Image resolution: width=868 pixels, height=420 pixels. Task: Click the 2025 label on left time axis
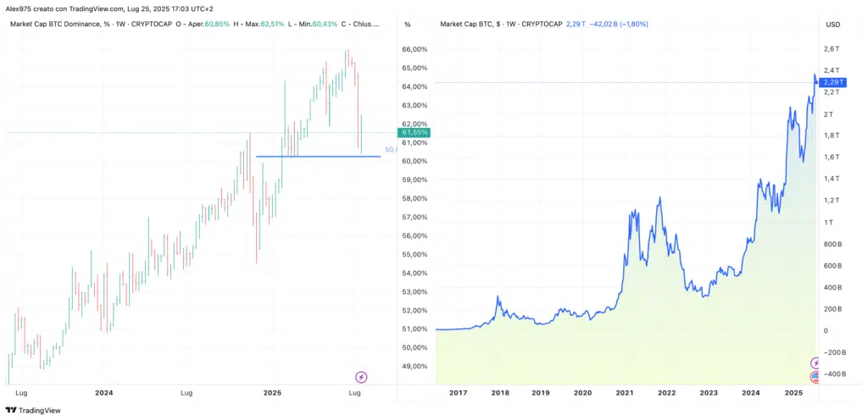[x=272, y=393]
